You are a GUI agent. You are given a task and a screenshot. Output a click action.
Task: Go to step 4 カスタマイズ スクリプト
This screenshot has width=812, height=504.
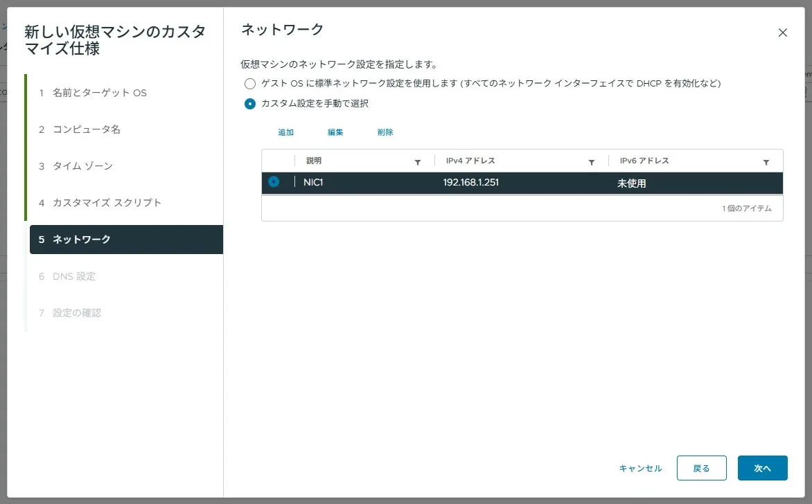pyautogui.click(x=126, y=203)
